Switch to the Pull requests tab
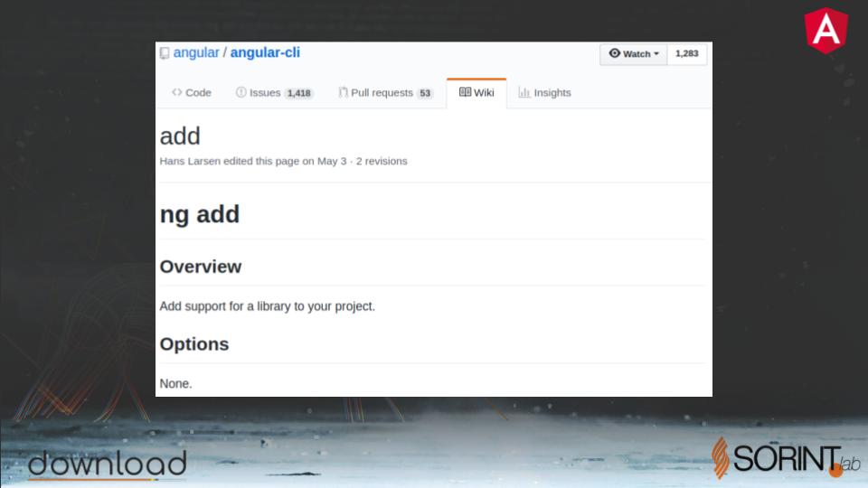Viewport: 868px width, 488px height. point(386,92)
